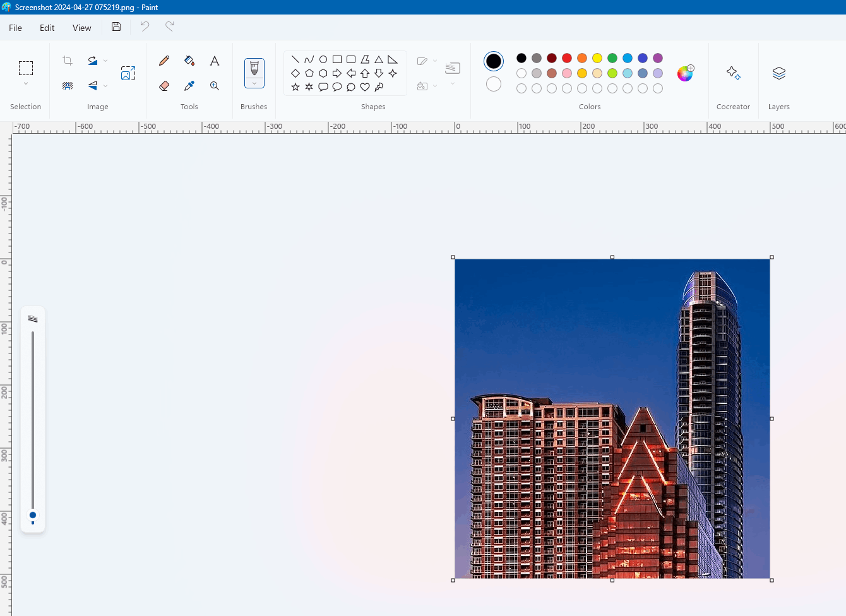Screen dimensions: 846x616
Task: Select the Pencil tool
Action: coord(164,61)
